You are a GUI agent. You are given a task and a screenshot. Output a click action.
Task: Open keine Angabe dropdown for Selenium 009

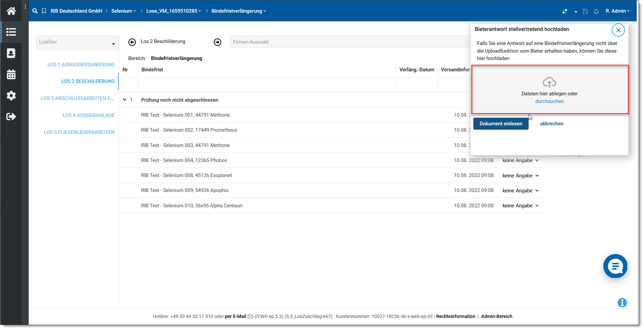521,191
